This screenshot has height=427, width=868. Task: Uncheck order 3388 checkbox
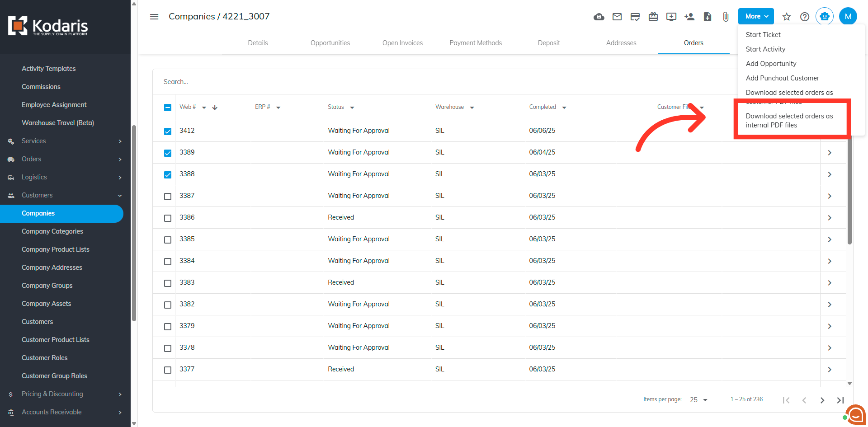point(168,175)
